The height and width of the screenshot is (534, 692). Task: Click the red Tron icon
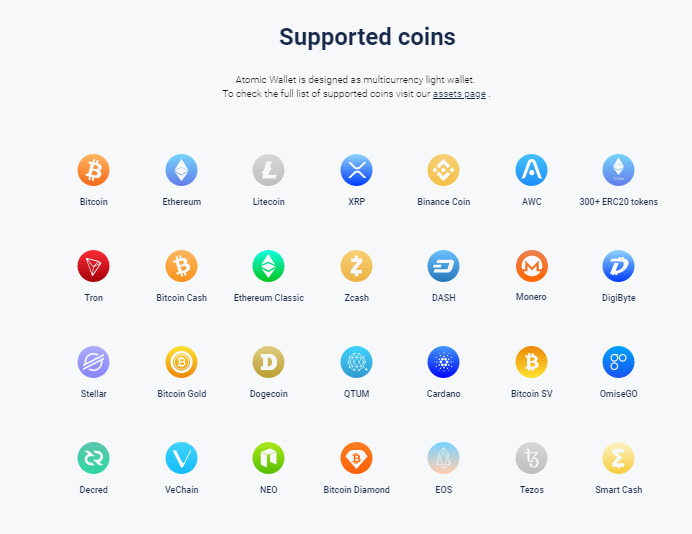click(94, 266)
